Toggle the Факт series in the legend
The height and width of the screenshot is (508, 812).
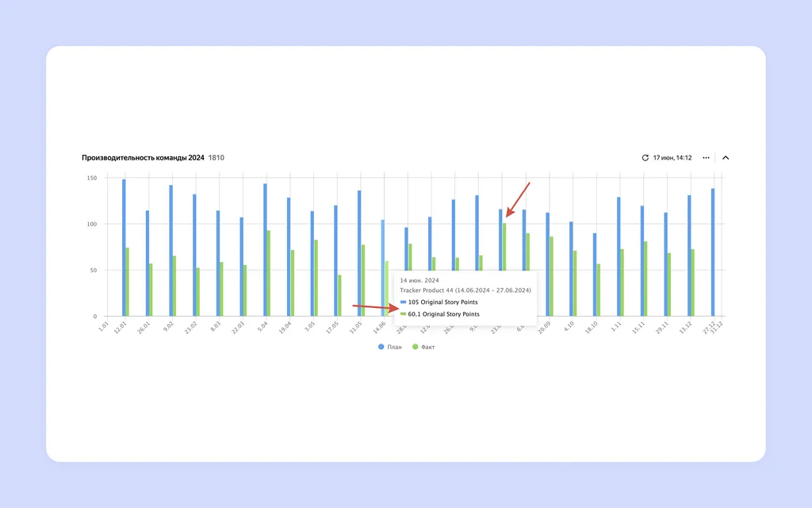coord(423,347)
